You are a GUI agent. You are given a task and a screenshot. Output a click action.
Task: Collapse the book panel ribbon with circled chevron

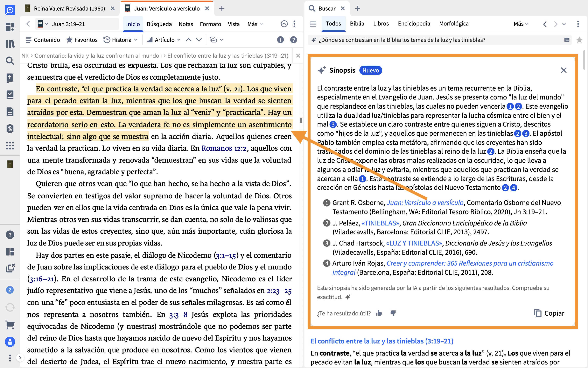[284, 24]
